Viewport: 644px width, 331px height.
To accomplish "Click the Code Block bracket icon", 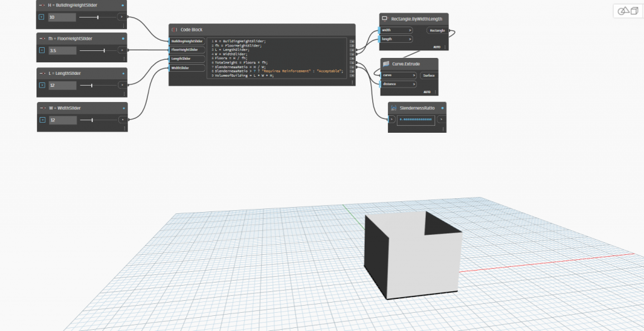I will point(174,30).
